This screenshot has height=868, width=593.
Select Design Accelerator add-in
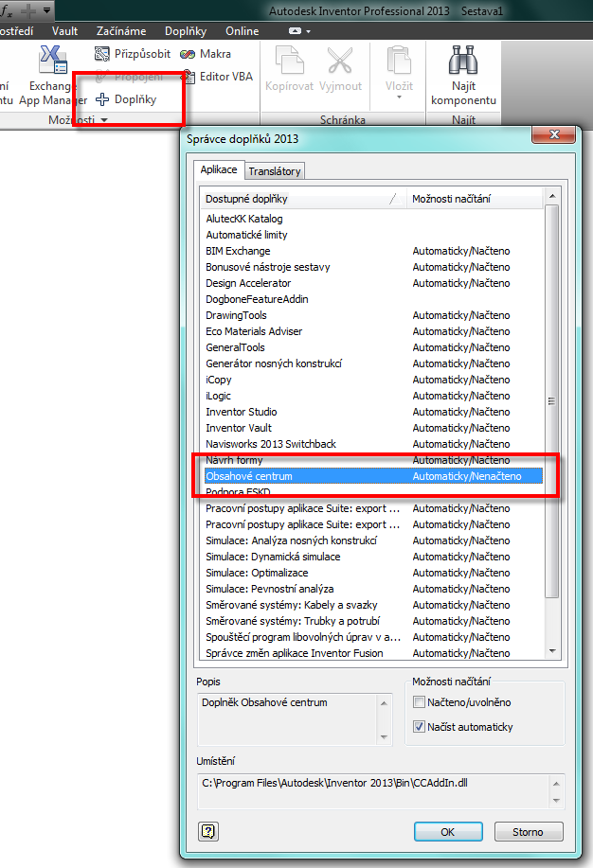coord(372,283)
